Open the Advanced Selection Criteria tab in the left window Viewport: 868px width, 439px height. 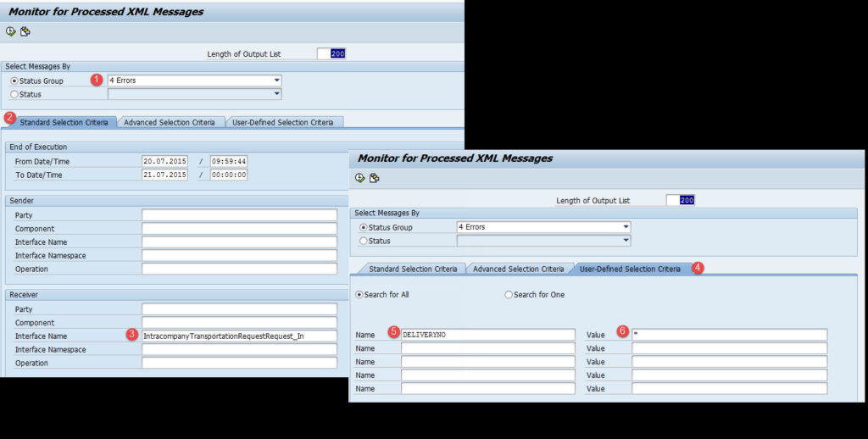click(x=169, y=122)
